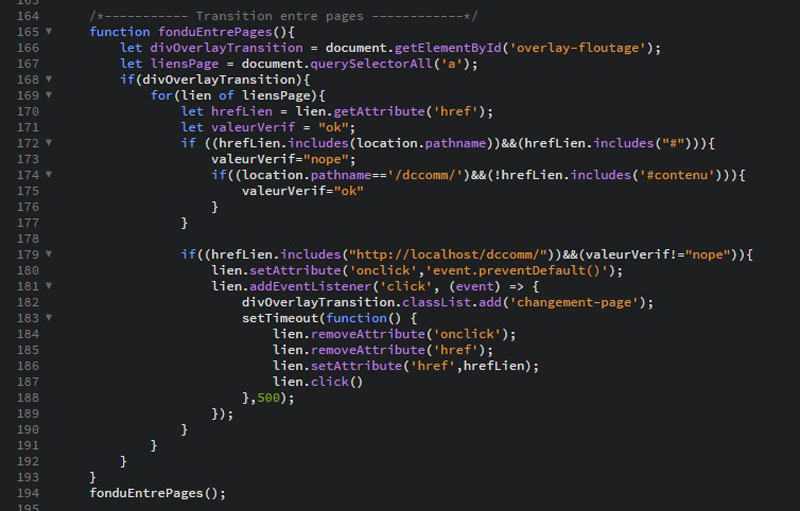Image resolution: width=800 pixels, height=511 pixels.
Task: Click the closing brace on line 193
Action: tap(92, 477)
